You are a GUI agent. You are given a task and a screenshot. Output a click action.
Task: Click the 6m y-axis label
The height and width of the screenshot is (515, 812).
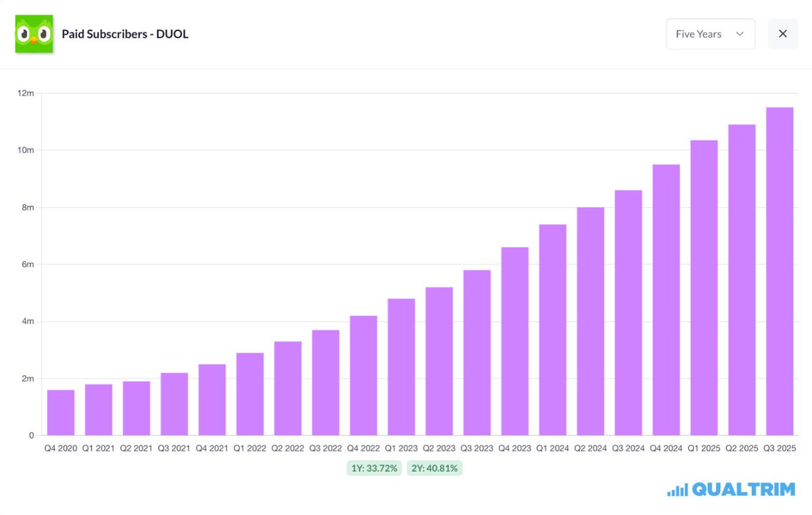coord(28,264)
